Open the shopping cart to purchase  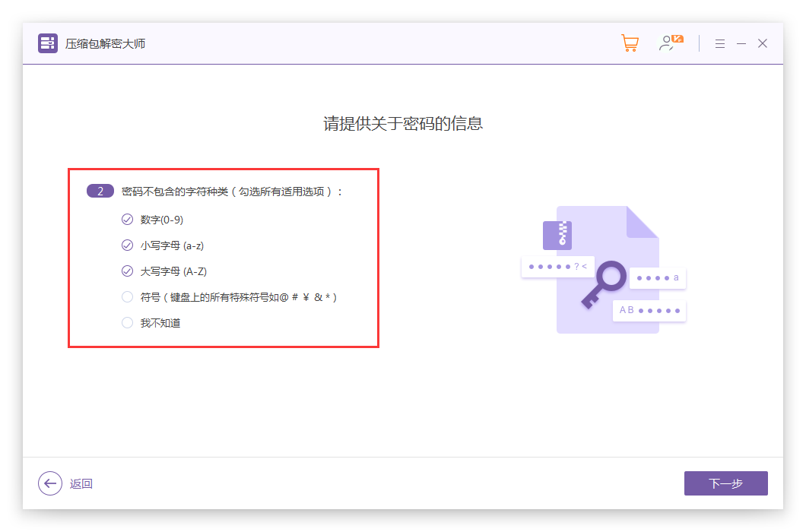[x=630, y=43]
